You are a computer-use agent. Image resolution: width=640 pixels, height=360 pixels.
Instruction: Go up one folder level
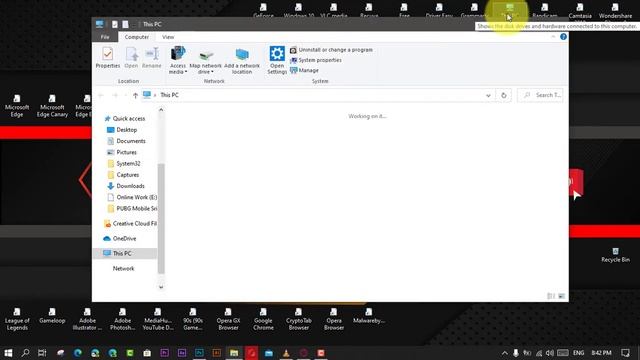point(135,96)
